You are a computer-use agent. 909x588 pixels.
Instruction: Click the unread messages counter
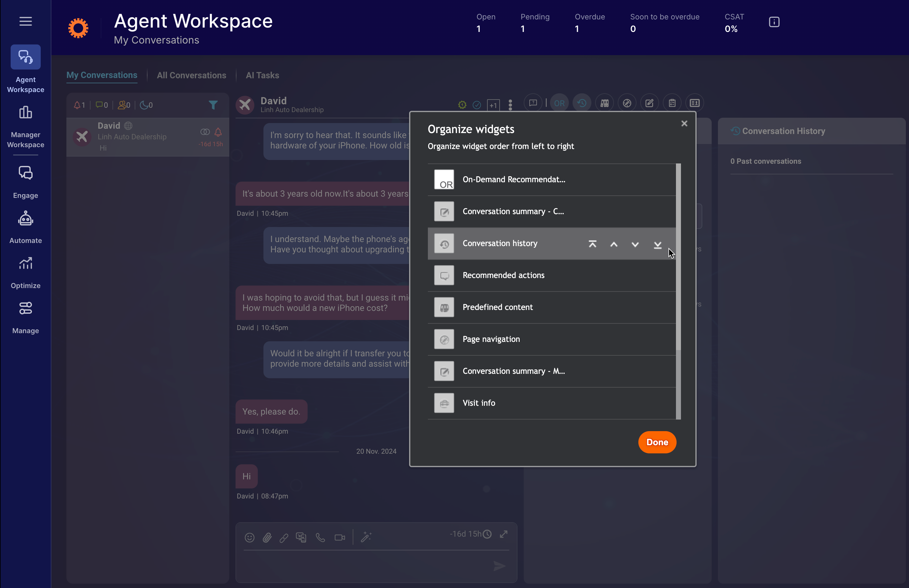click(101, 105)
